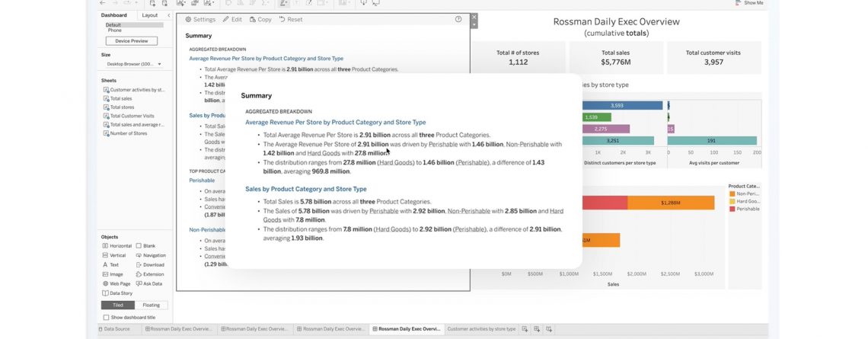Add a Download object
868x339 pixels.
(x=150, y=265)
